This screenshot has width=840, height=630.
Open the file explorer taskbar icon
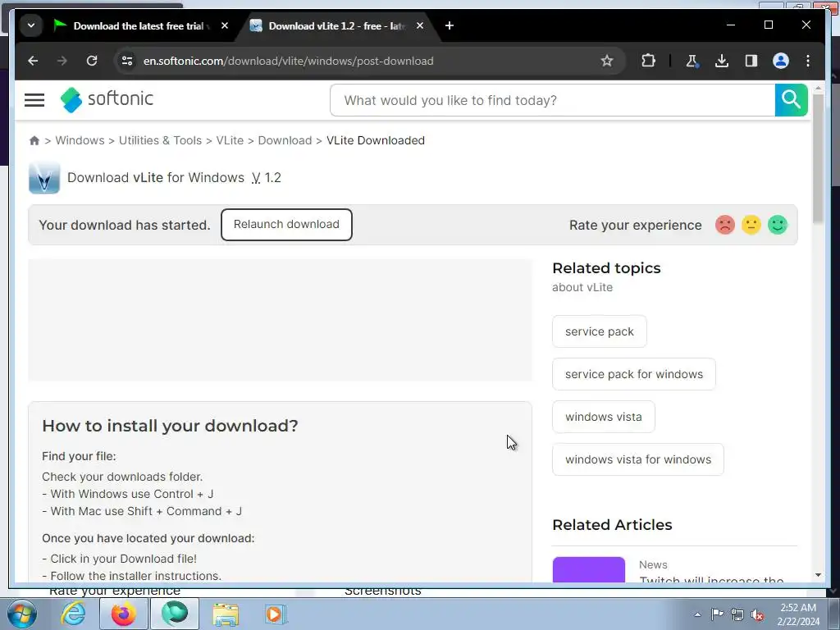[226, 614]
